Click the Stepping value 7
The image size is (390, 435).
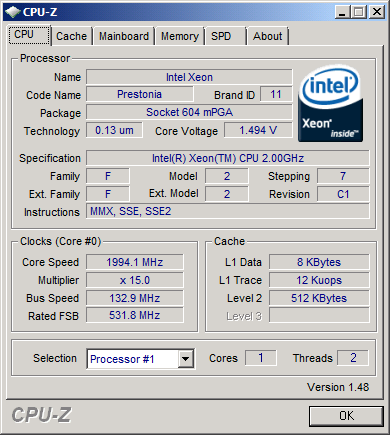pyautogui.click(x=343, y=176)
